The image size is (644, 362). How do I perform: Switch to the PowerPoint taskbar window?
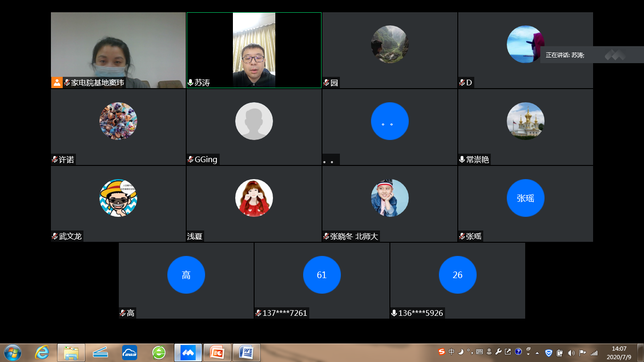click(x=217, y=352)
